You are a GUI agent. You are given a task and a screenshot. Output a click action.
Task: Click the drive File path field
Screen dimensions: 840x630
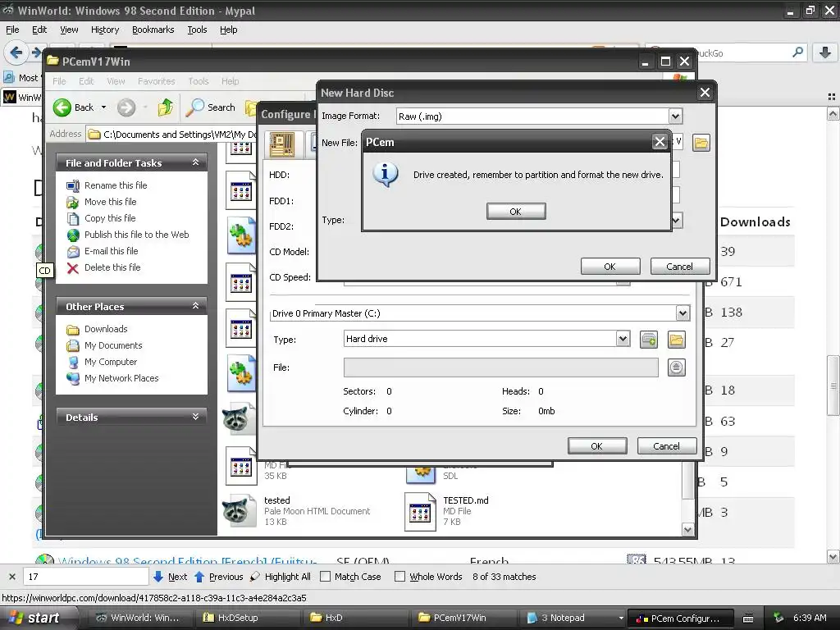tap(501, 367)
